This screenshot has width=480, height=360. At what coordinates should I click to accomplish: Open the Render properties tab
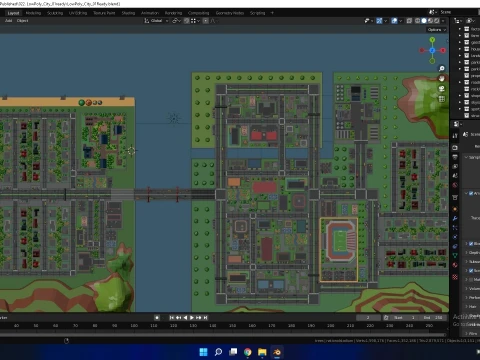point(455,147)
